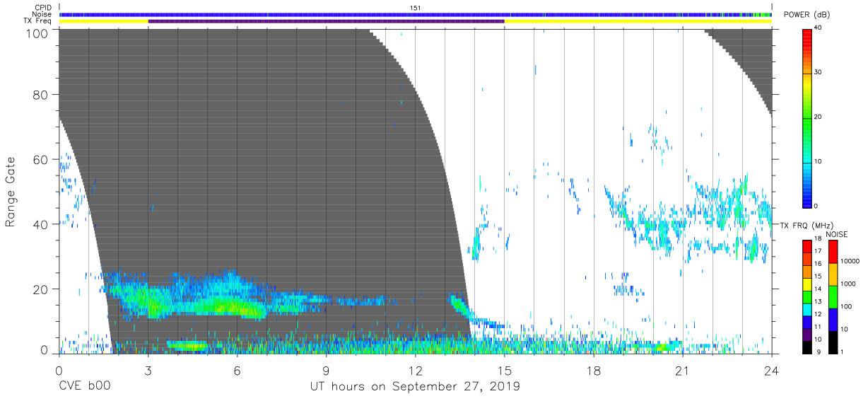This screenshot has width=868, height=401.
Task: Click the 6 tick on UT hours axis
Action: coord(237,370)
